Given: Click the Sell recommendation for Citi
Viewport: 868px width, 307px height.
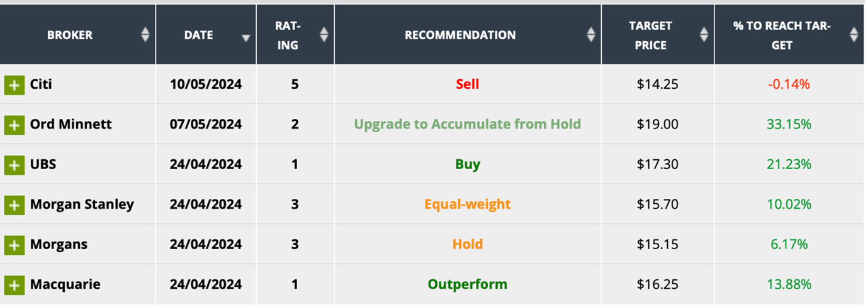Looking at the screenshot, I should [x=467, y=84].
